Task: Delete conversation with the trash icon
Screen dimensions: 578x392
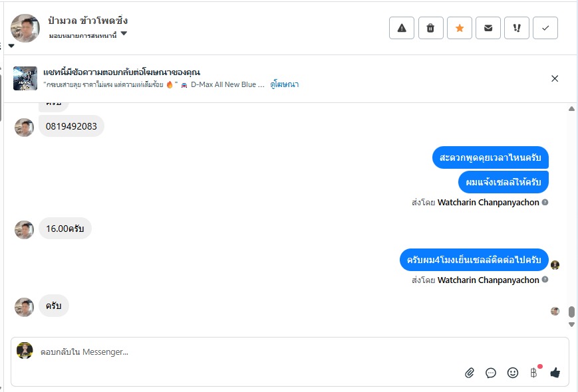Action: tap(430, 28)
